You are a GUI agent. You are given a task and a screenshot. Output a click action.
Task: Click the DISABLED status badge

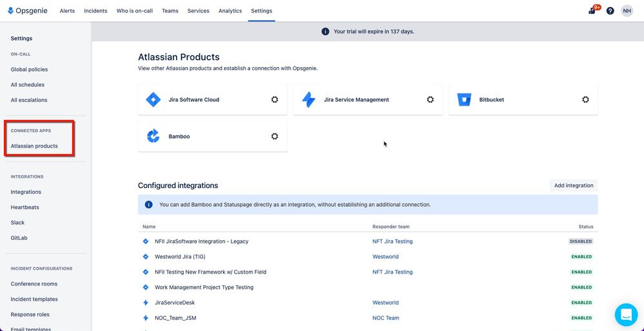click(x=581, y=241)
